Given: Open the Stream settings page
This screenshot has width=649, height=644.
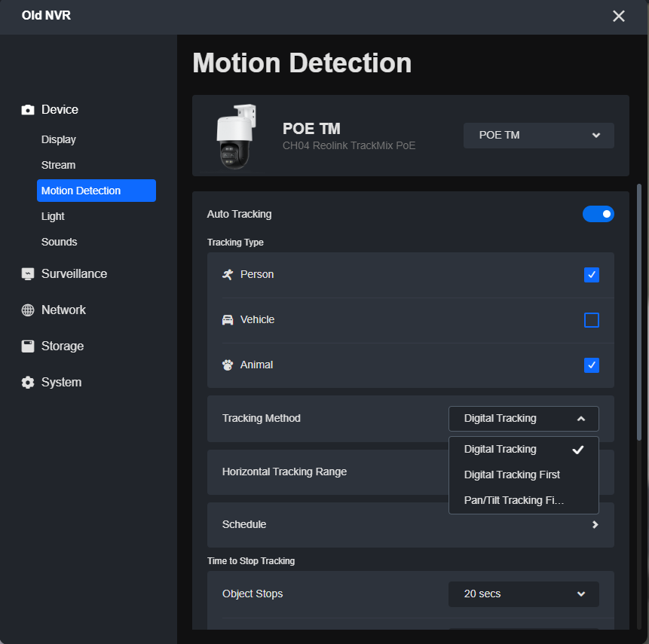Looking at the screenshot, I should 58,165.
